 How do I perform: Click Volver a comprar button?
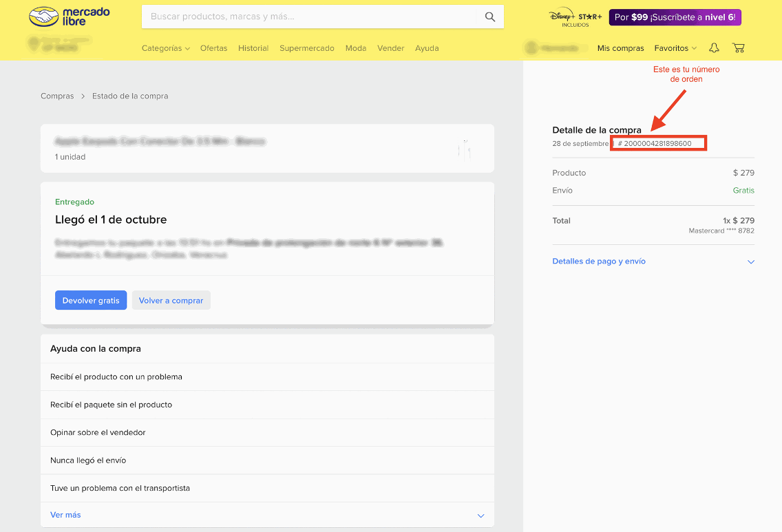click(x=171, y=301)
